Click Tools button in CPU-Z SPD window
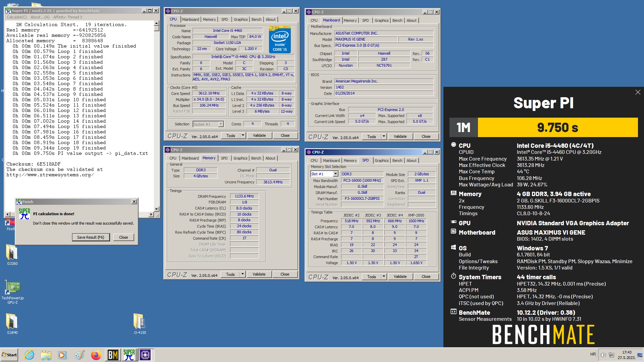Screen dimensions: 644x362 coord(372,277)
